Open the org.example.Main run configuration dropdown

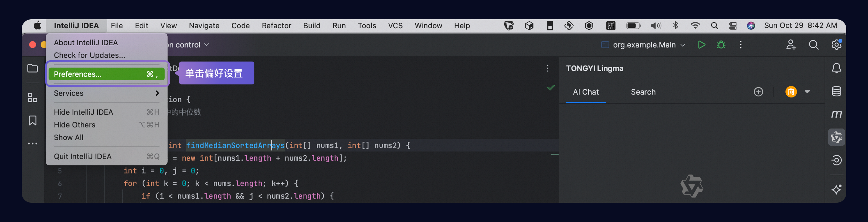[643, 45]
